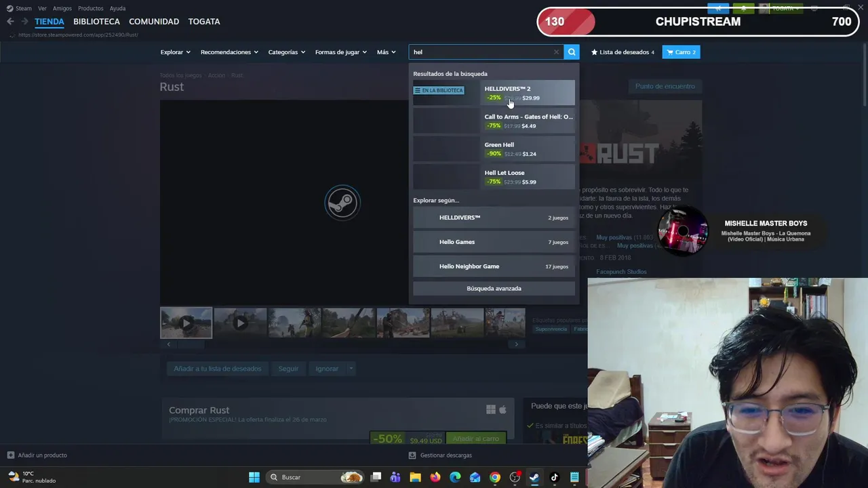Open Facepunch Studios developer link

(621, 272)
